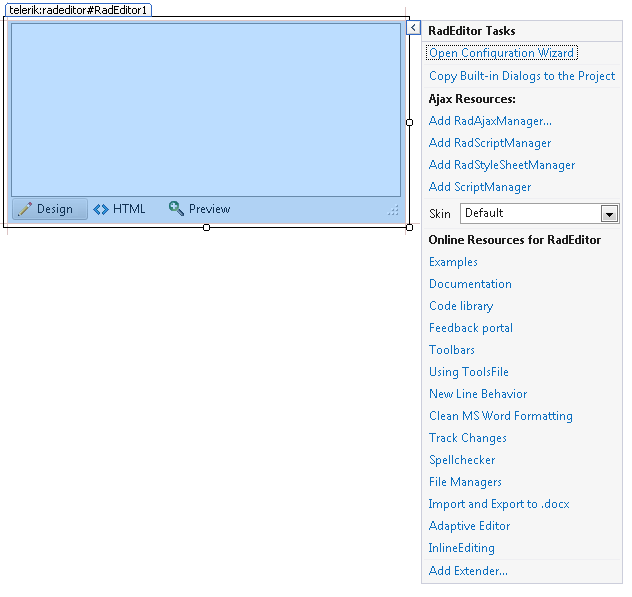Open the Documentation link
The width and height of the screenshot is (632, 597).
pos(470,284)
